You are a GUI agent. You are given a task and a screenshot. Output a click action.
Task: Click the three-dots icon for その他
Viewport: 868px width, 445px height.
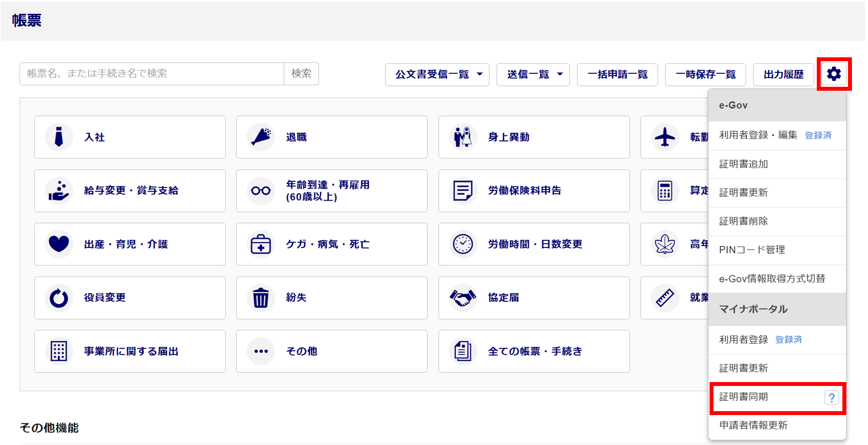[x=261, y=351]
